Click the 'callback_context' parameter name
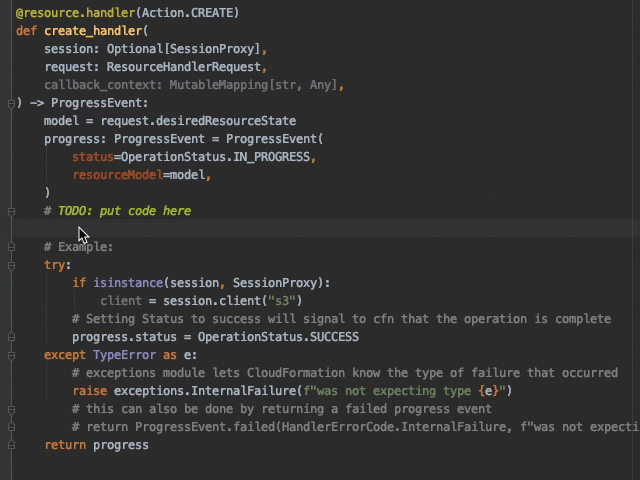Image resolution: width=640 pixels, height=480 pixels. [100, 85]
